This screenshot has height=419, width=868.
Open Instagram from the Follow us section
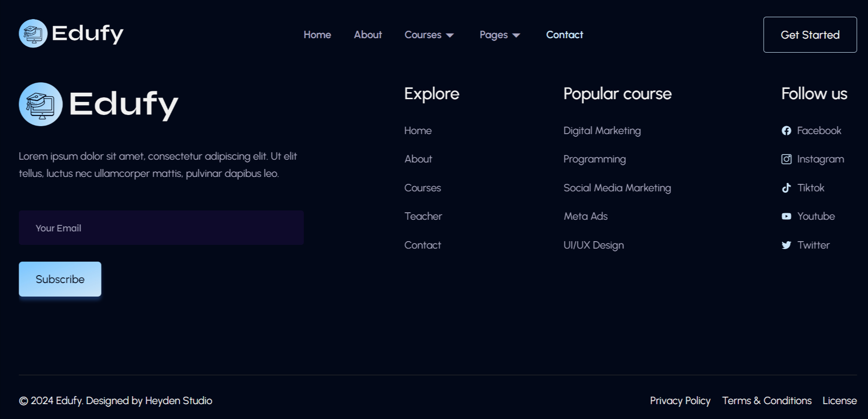coord(813,159)
